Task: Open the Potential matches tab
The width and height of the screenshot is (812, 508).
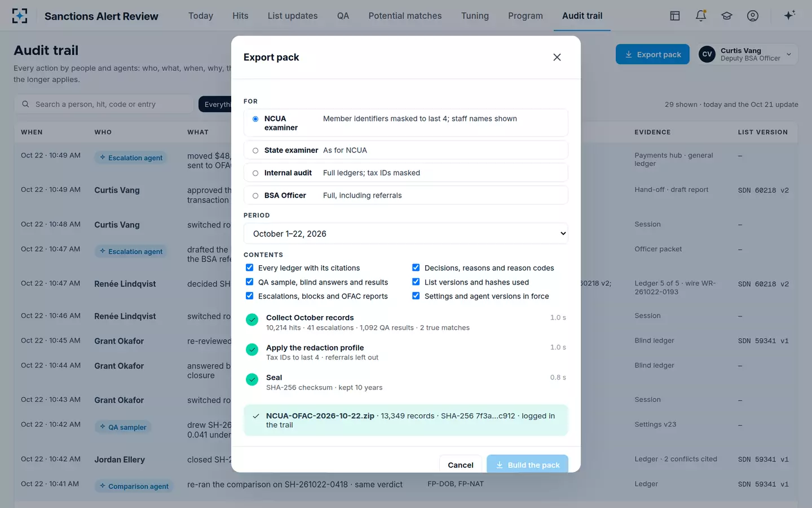Action: pyautogui.click(x=405, y=16)
